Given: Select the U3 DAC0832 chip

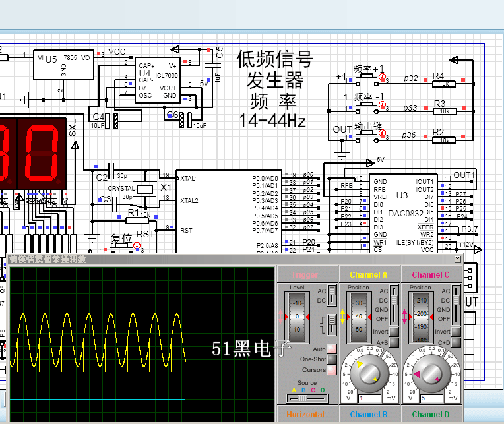Looking at the screenshot, I should (403, 214).
